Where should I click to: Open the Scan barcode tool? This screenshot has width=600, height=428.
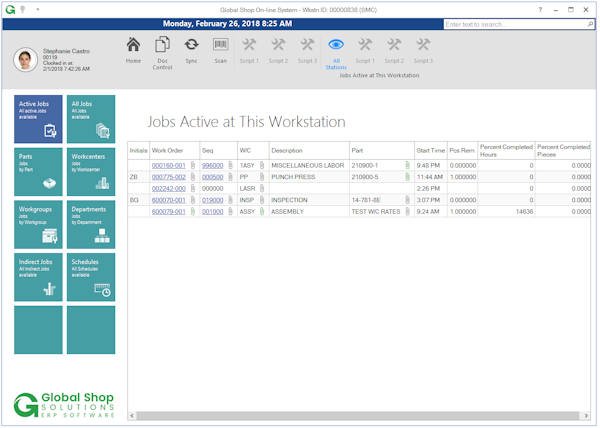coord(220,50)
